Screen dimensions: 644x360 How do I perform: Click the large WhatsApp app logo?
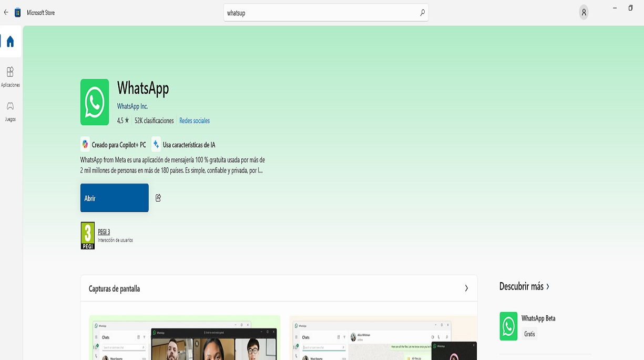(x=95, y=102)
